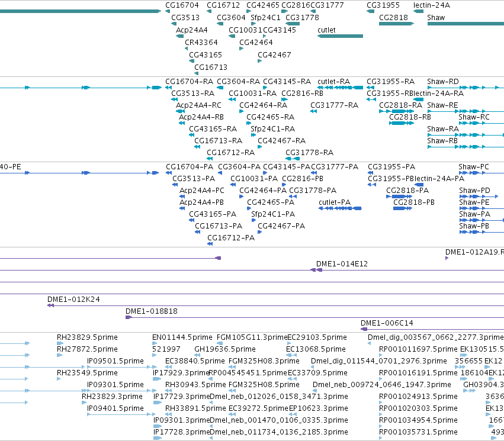Click the Shaw-RB transcript label
Viewport: 504px width, 441px height.
point(442,141)
